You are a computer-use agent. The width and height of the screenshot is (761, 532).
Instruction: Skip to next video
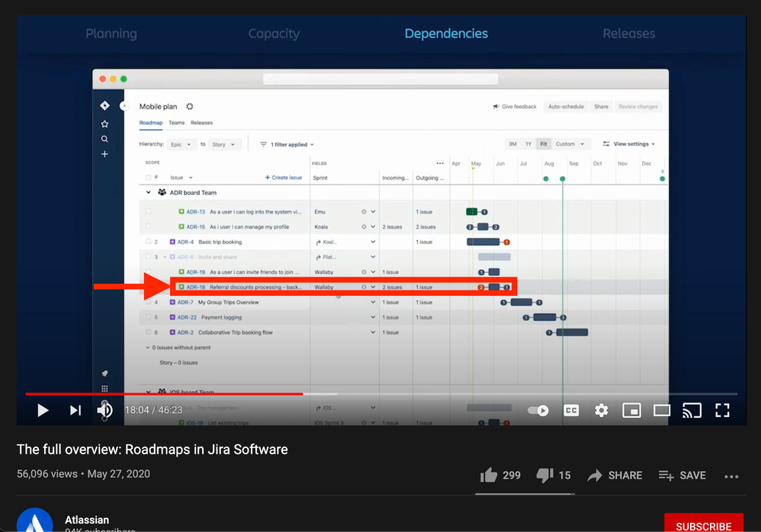75,410
